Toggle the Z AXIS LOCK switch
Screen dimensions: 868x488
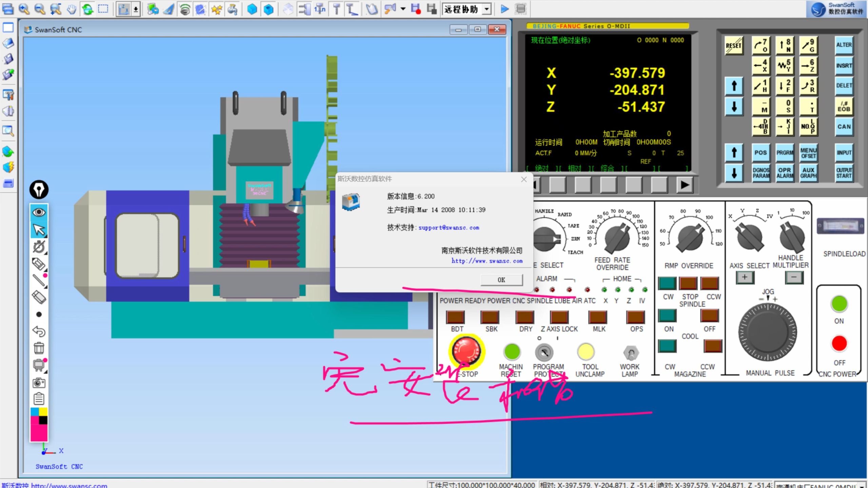click(x=559, y=317)
